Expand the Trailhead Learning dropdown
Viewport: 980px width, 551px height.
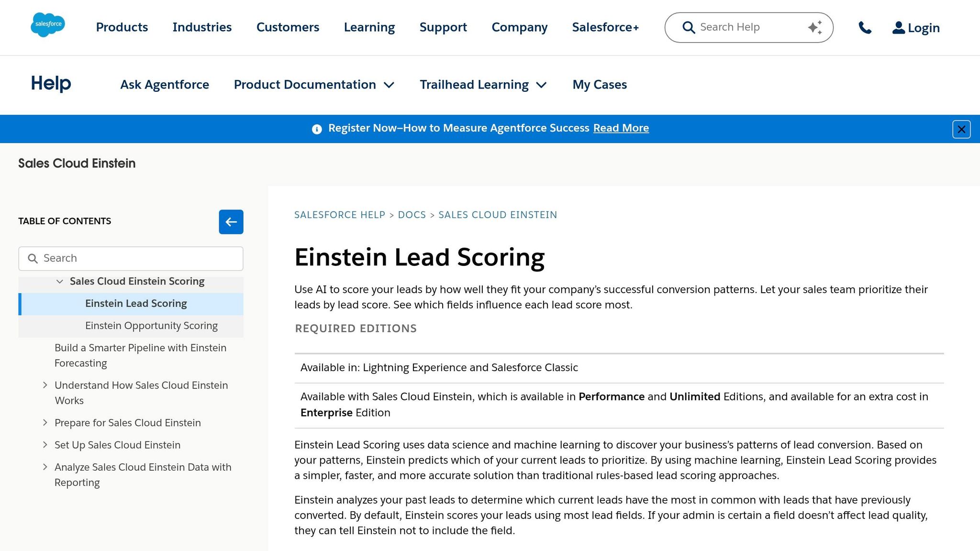click(483, 85)
